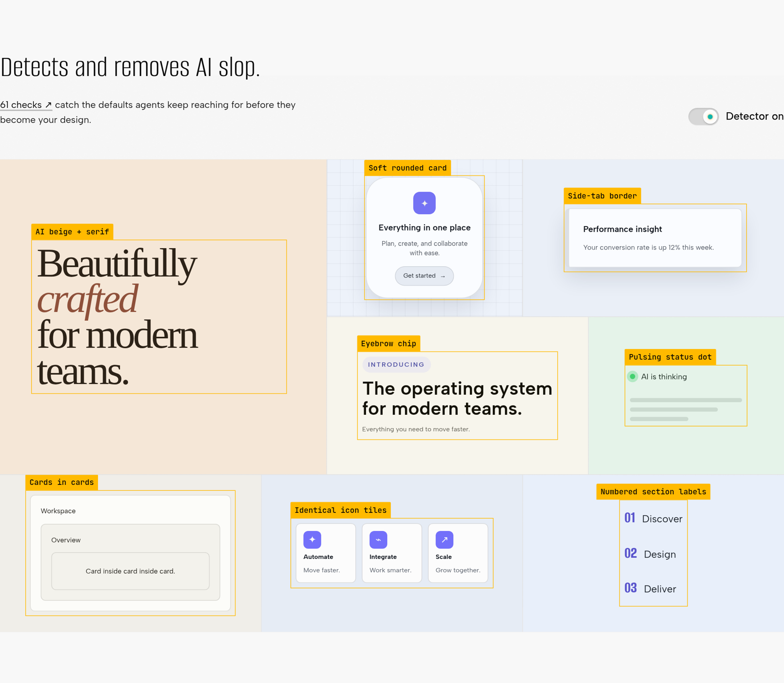
Task: Click the 'Side-tab border' detector label
Action: pyautogui.click(x=602, y=196)
